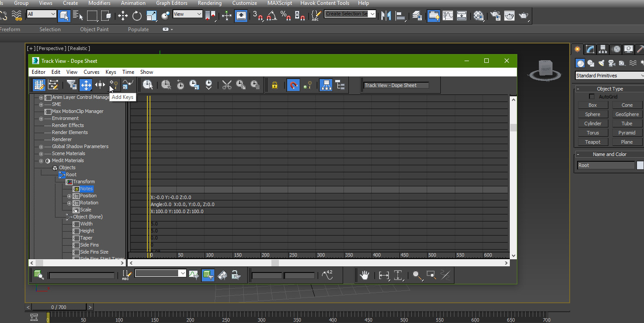Activate the Add Keys tool
Image resolution: width=644 pixels, height=323 pixels.
coord(113,85)
